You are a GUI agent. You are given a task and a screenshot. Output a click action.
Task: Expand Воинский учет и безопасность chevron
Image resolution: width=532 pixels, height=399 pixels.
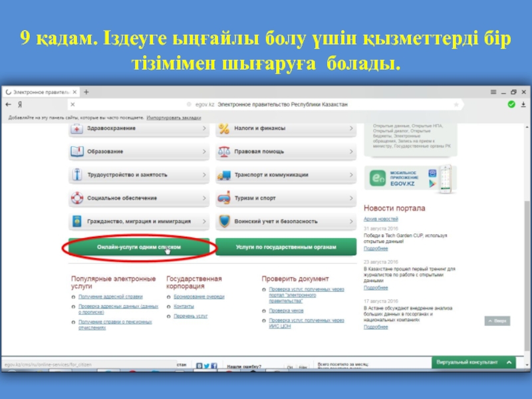pyautogui.click(x=351, y=221)
